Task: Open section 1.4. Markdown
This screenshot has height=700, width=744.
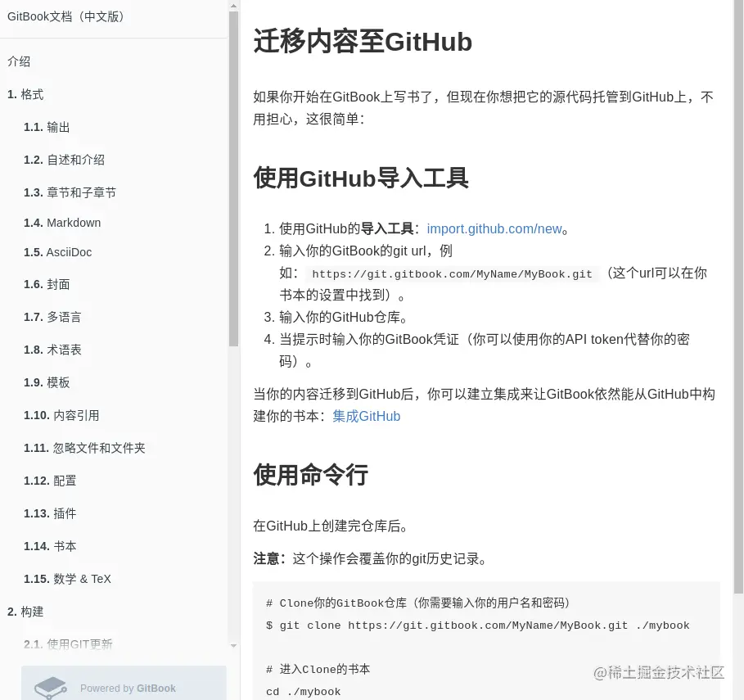Action: point(62,223)
